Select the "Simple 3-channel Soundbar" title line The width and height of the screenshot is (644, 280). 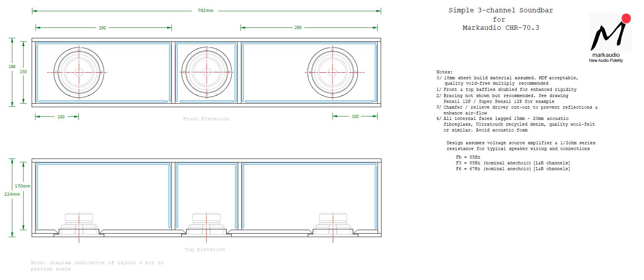click(501, 10)
